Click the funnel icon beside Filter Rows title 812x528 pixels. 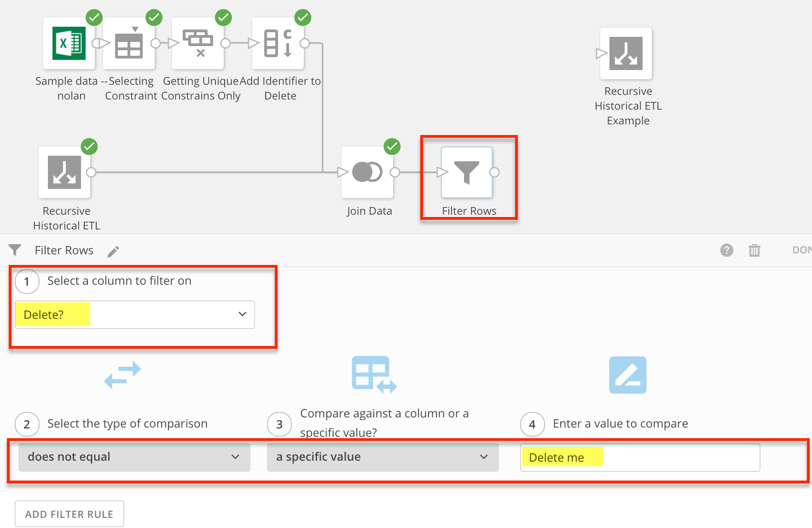(15, 250)
